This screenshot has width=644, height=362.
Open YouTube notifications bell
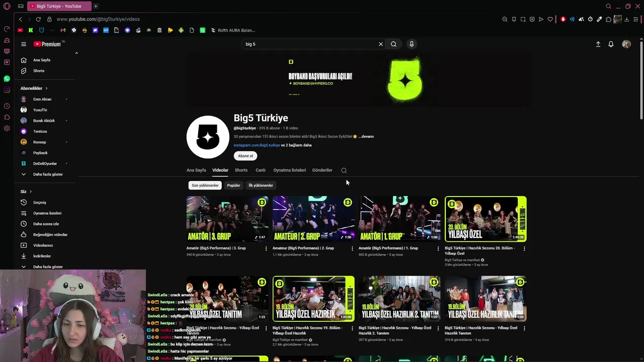coord(611,44)
